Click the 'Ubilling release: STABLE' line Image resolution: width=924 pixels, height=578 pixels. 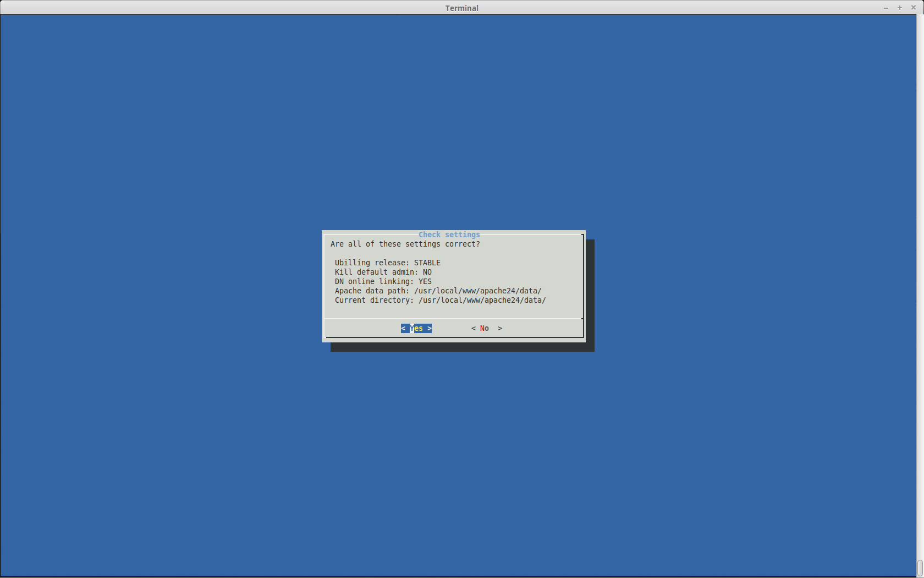pos(388,263)
